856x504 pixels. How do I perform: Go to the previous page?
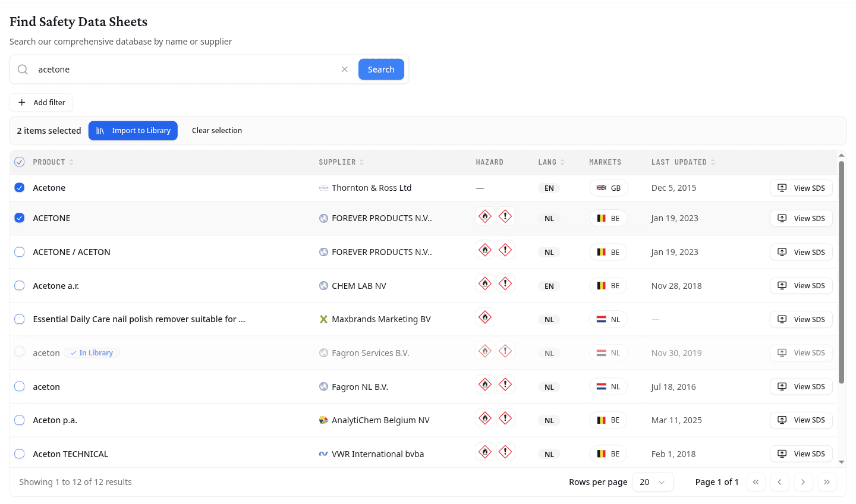(x=779, y=482)
